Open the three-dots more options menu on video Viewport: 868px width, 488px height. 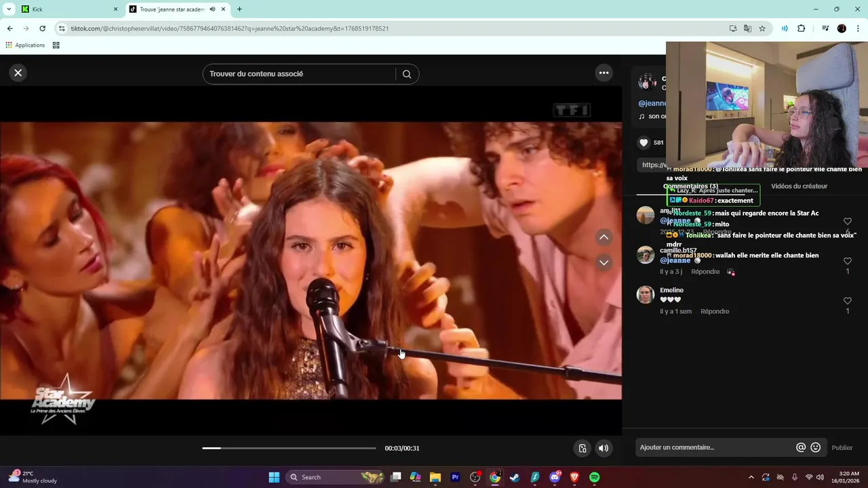pyautogui.click(x=604, y=73)
